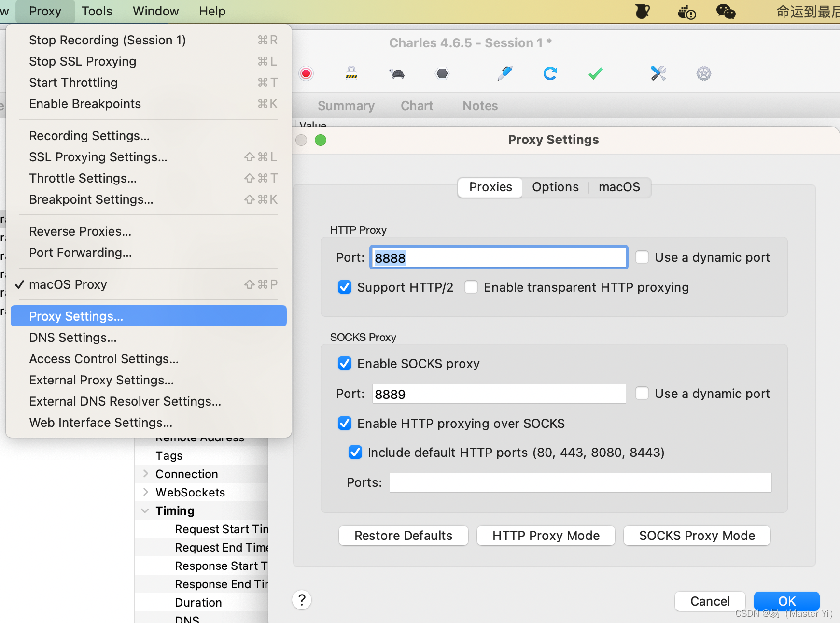Screen dimensions: 840x623
Task: Select Stop Recording (Session 1)
Action: 149,40
